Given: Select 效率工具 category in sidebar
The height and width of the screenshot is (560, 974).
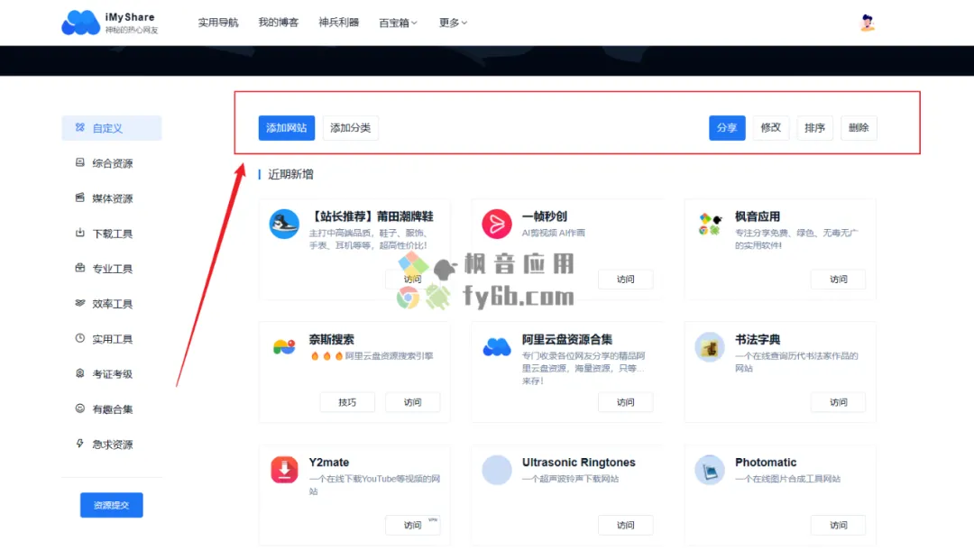Looking at the screenshot, I should [x=112, y=304].
